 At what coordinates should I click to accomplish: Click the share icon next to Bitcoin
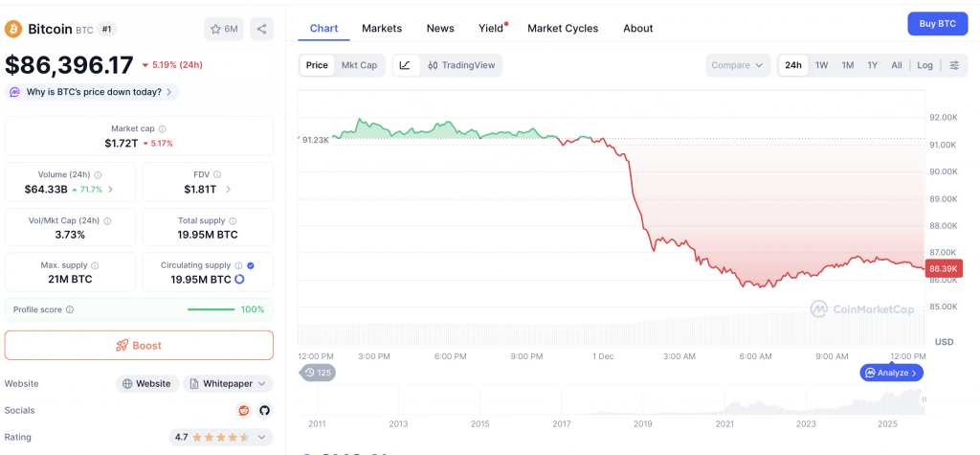[x=261, y=29]
